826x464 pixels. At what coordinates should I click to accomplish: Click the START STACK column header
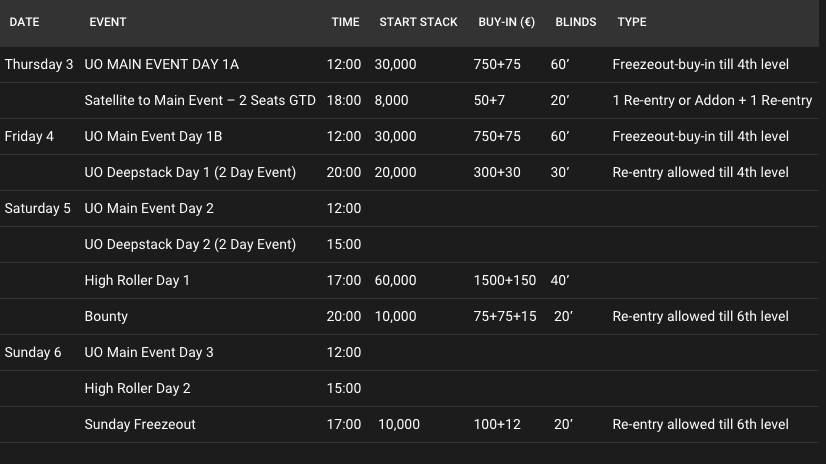pyautogui.click(x=418, y=22)
